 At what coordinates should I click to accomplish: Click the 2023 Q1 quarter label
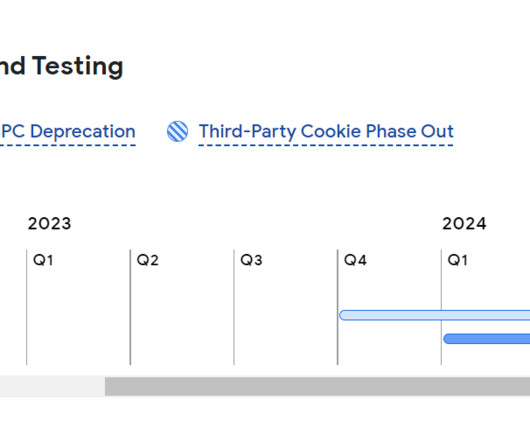tap(43, 260)
